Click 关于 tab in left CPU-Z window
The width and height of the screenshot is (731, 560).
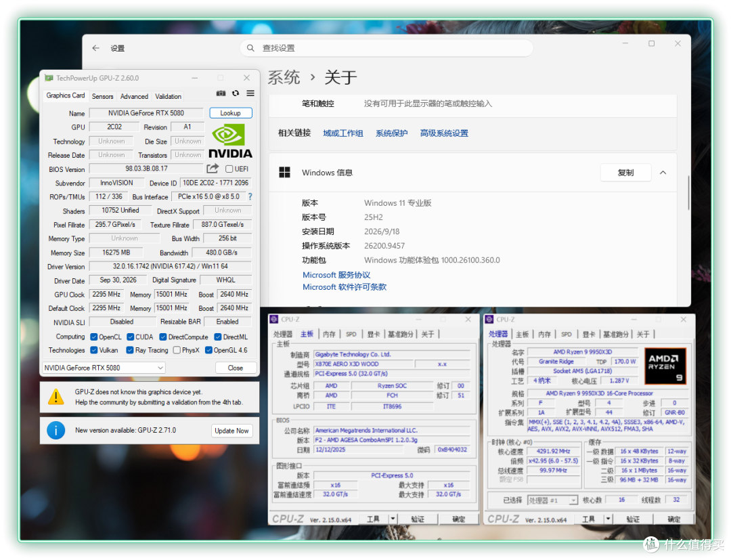tap(428, 334)
